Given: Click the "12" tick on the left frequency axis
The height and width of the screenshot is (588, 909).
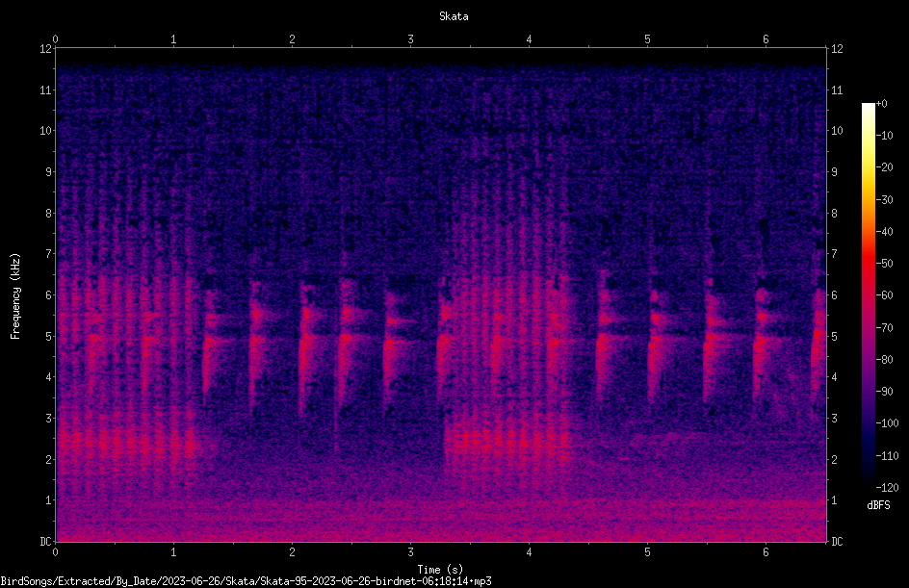Looking at the screenshot, I should coord(45,49).
